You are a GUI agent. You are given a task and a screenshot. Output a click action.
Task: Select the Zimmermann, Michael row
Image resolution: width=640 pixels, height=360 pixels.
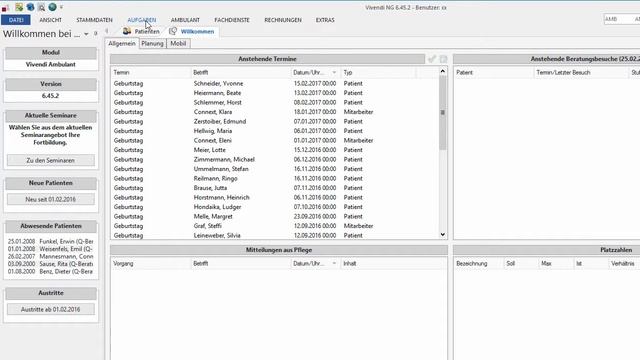tap(275, 159)
